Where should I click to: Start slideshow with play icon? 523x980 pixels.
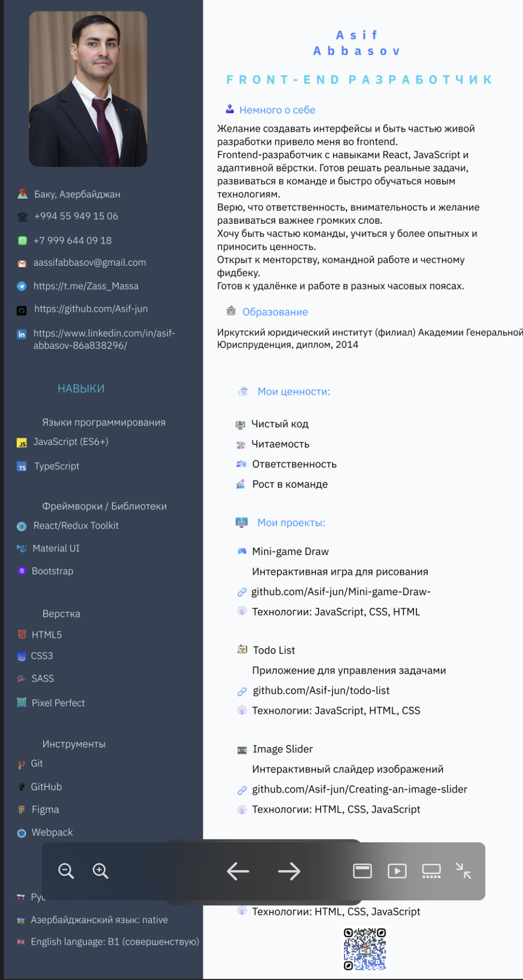coord(397,871)
